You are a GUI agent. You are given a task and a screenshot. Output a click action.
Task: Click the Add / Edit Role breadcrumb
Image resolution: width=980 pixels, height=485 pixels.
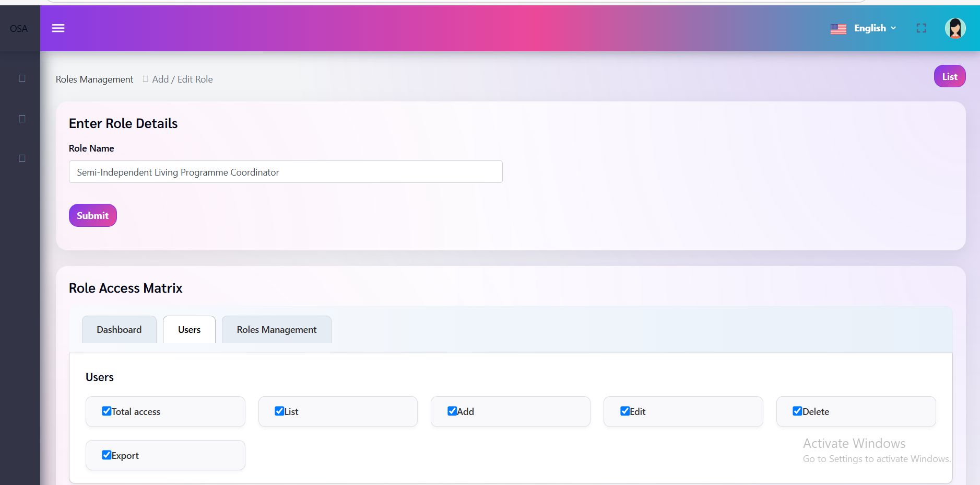tap(182, 79)
